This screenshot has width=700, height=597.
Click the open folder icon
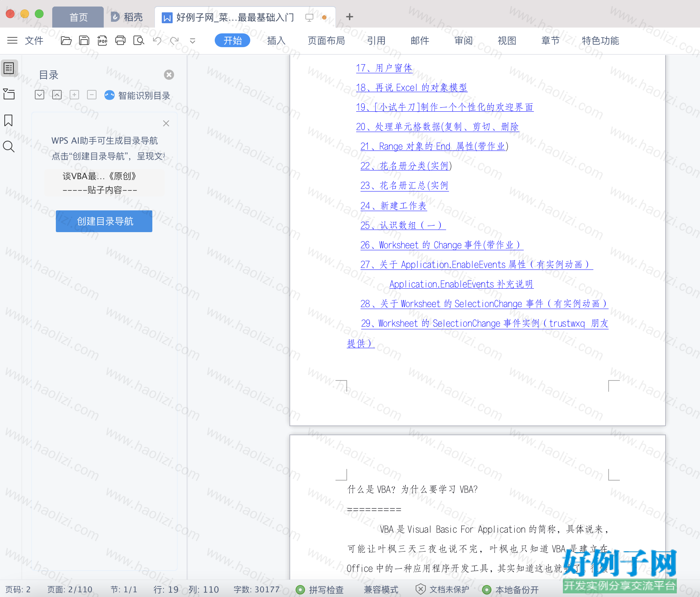[x=66, y=40]
